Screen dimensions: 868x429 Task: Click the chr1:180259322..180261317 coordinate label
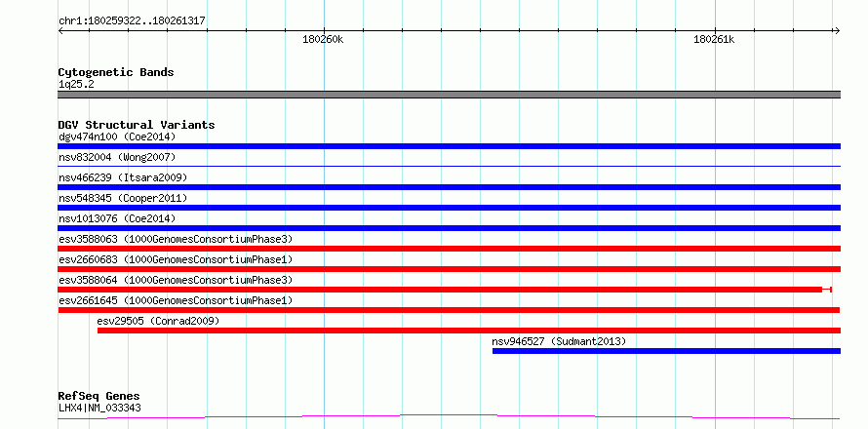coord(132,21)
